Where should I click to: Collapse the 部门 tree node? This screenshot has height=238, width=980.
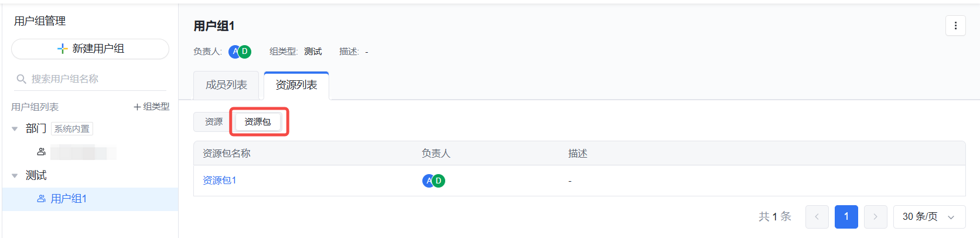[15, 129]
